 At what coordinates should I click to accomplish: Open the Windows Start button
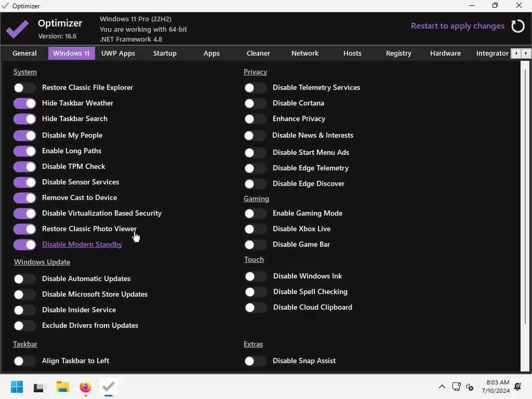17,387
